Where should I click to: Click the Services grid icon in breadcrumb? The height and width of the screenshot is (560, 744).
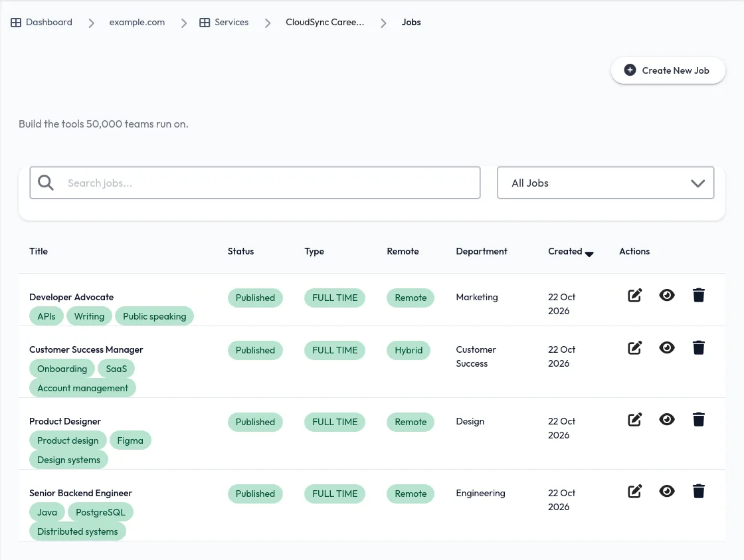click(205, 23)
